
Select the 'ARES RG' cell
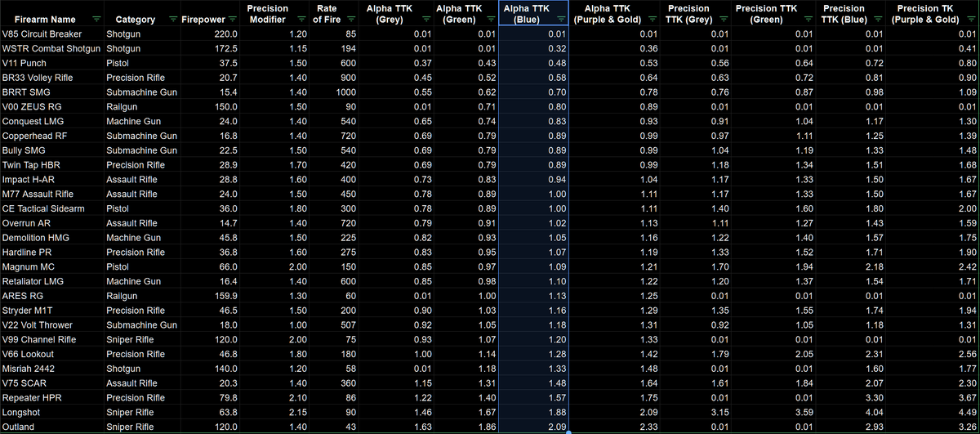coord(51,296)
